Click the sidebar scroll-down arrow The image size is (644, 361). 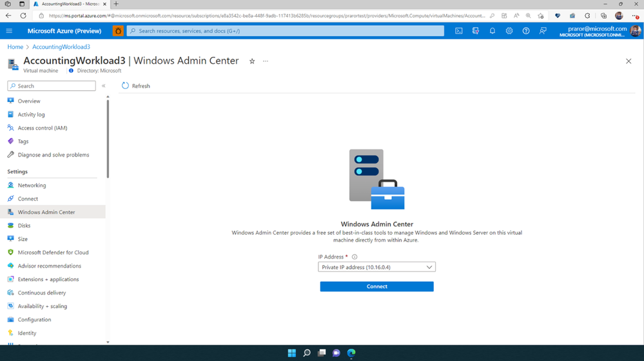[108, 342]
